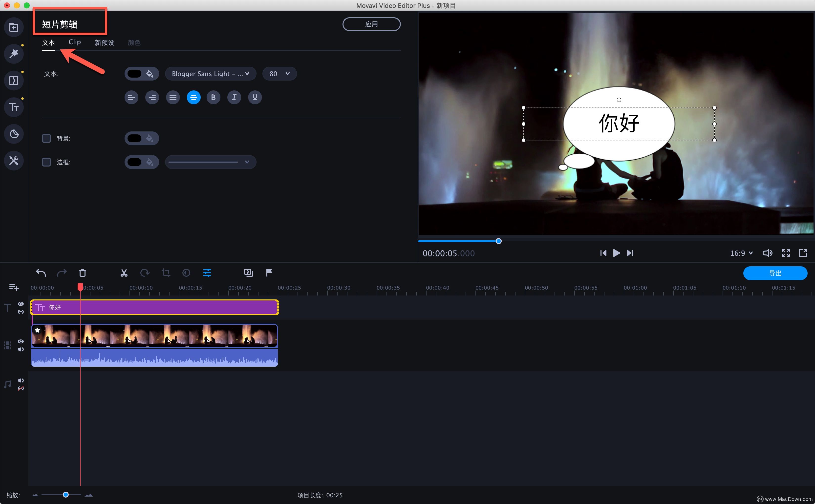Add a marker with flag icon

269,273
